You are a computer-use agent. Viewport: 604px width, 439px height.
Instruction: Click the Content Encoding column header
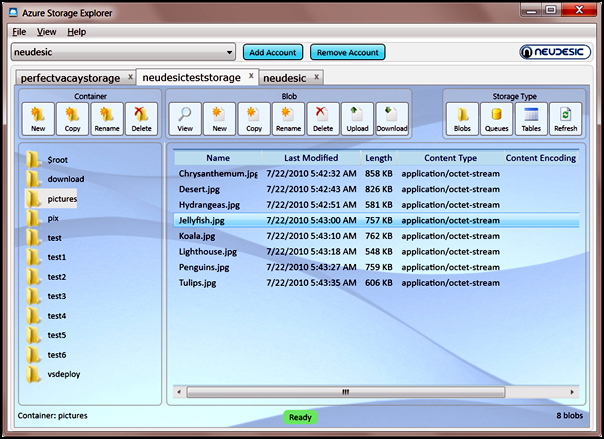541,158
